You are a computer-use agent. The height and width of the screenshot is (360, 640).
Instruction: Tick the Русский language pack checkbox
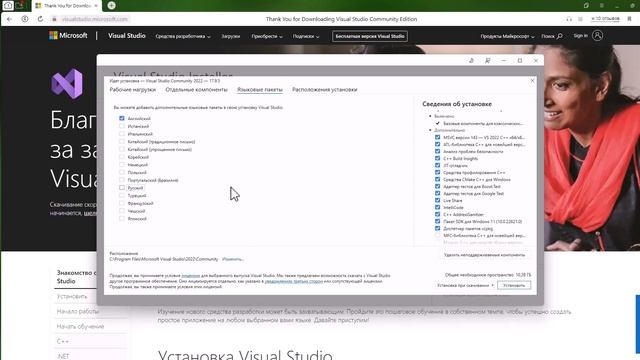pos(122,188)
